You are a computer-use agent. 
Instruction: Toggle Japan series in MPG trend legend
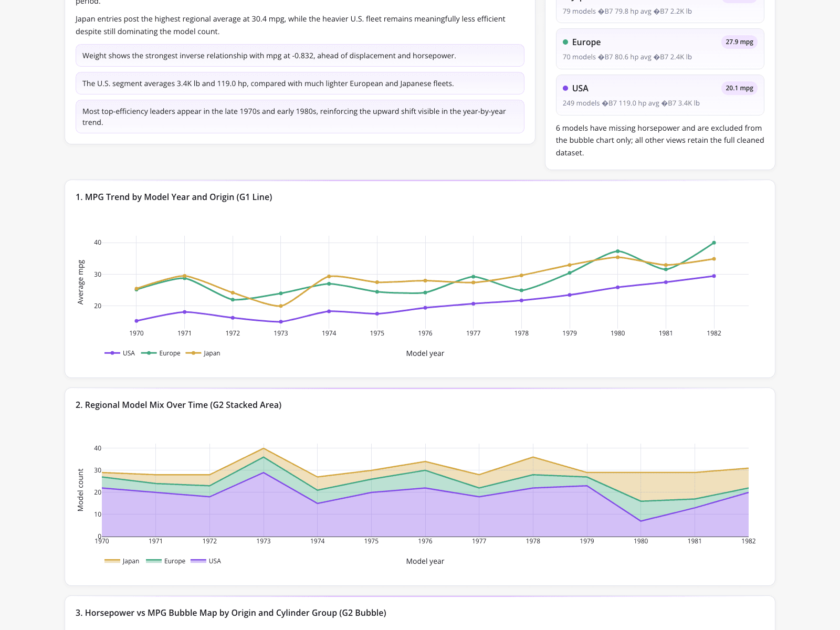click(203, 353)
